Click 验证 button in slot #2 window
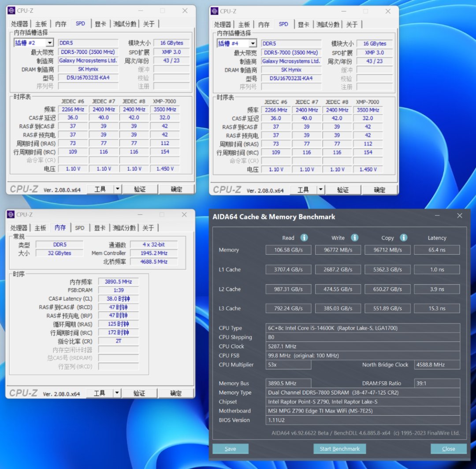 (140, 189)
